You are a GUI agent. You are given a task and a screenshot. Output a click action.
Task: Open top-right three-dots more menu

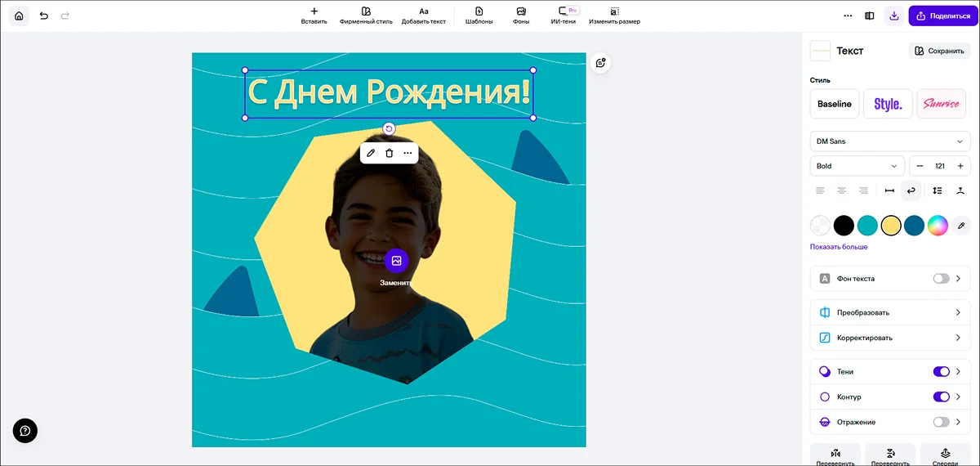pos(848,16)
